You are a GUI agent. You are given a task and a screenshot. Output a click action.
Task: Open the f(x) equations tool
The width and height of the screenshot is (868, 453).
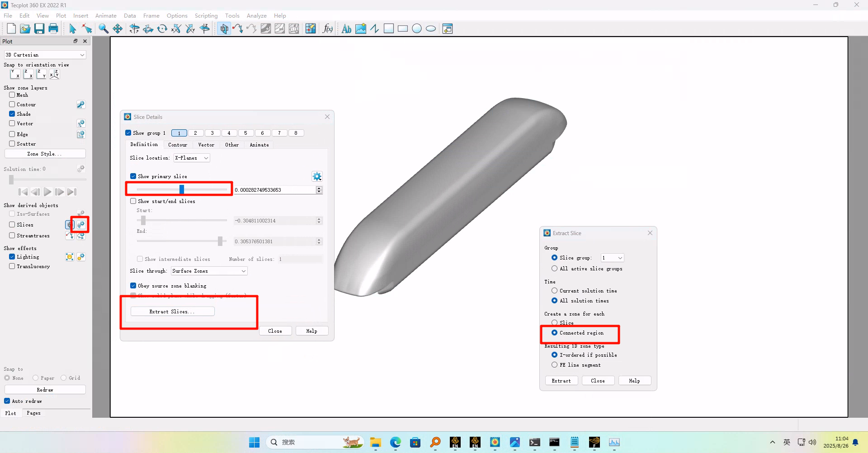coord(328,29)
